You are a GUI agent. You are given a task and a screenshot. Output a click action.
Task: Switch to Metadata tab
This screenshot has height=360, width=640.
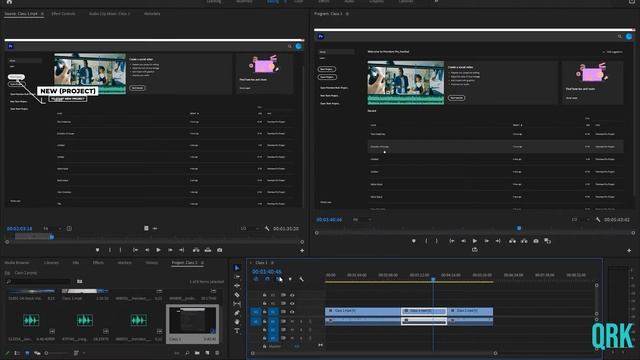click(x=152, y=13)
